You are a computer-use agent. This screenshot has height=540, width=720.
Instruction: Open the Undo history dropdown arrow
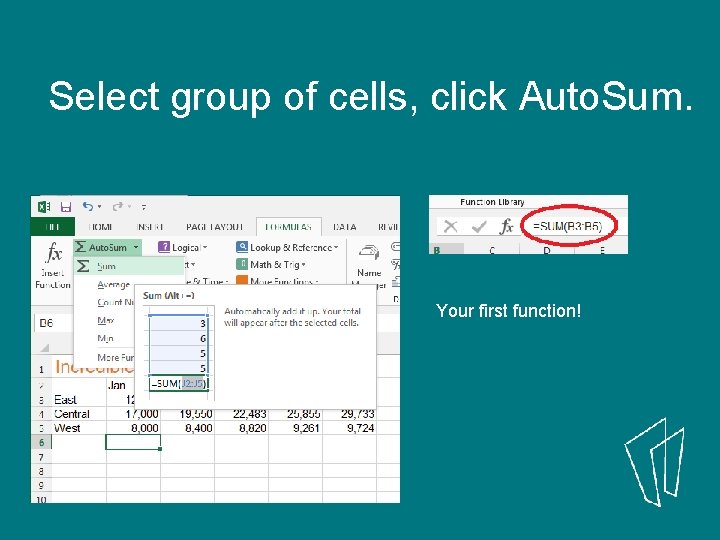coord(100,207)
